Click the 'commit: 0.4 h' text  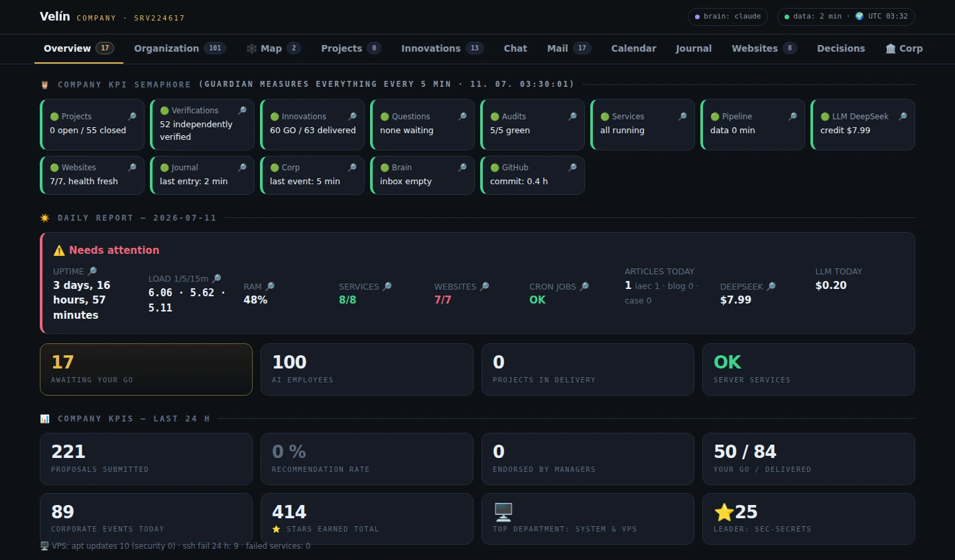(x=519, y=182)
